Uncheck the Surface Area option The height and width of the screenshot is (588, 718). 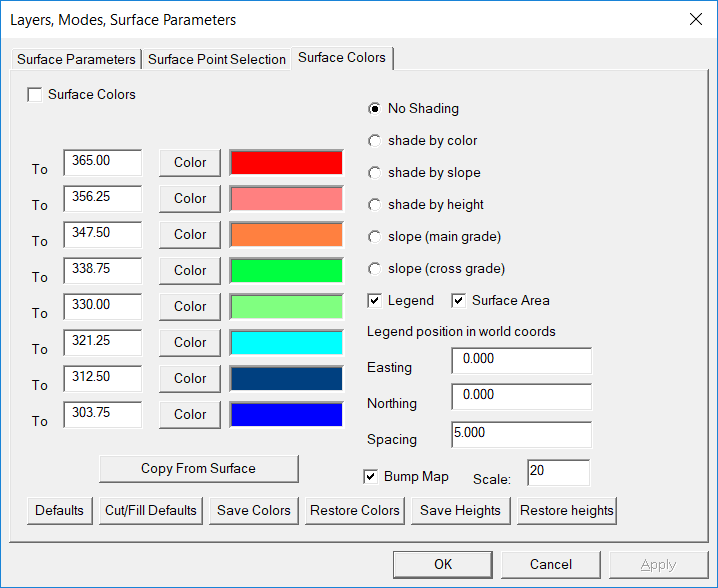[459, 300]
